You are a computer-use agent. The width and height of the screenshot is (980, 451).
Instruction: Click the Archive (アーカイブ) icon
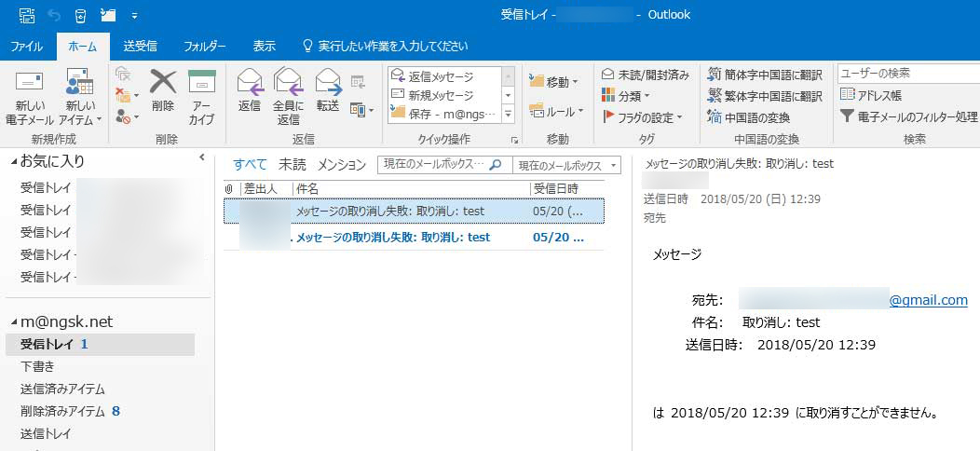[202, 83]
